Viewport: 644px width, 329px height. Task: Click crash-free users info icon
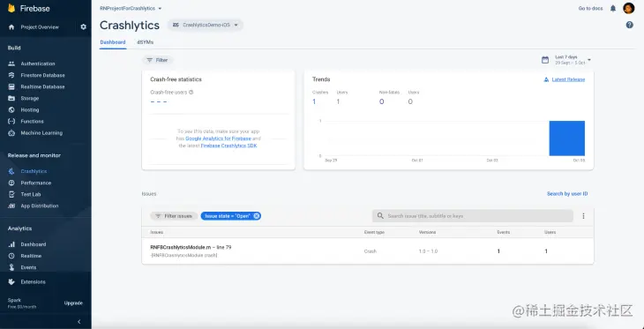click(191, 93)
